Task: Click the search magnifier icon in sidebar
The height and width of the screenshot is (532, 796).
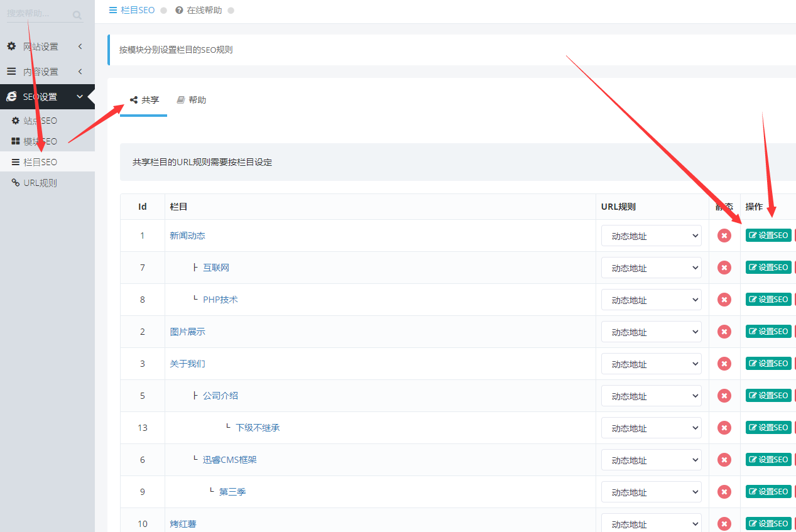Action: (77, 14)
